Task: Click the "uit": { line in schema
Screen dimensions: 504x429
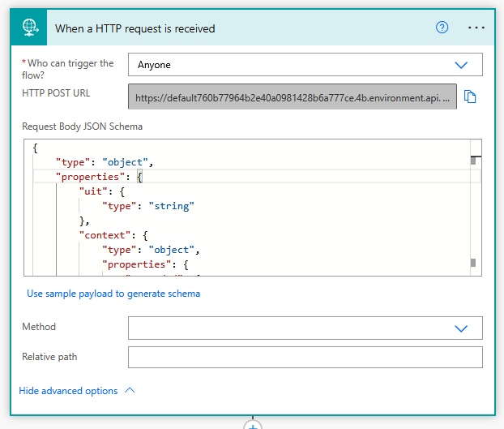Action: click(102, 191)
